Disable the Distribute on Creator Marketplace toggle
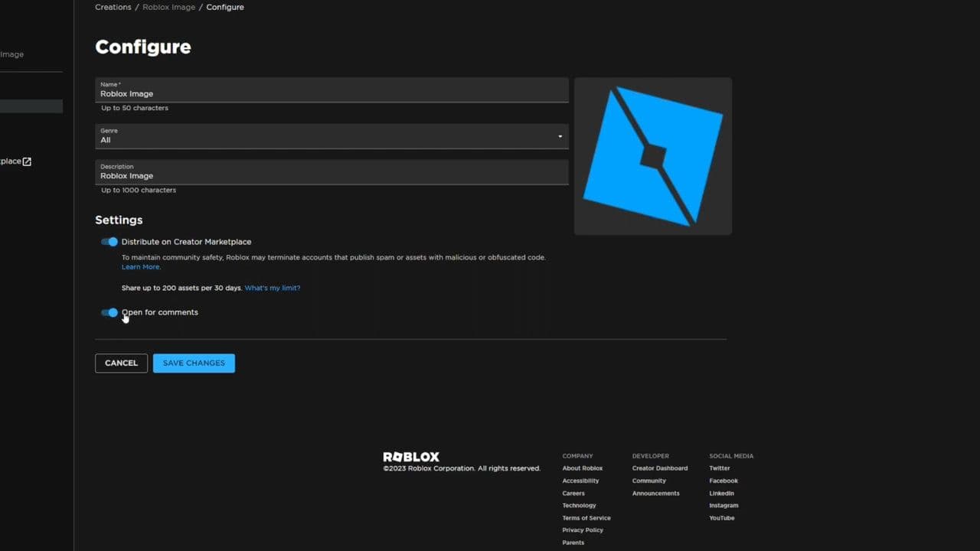This screenshot has width=980, height=551. coord(109,242)
